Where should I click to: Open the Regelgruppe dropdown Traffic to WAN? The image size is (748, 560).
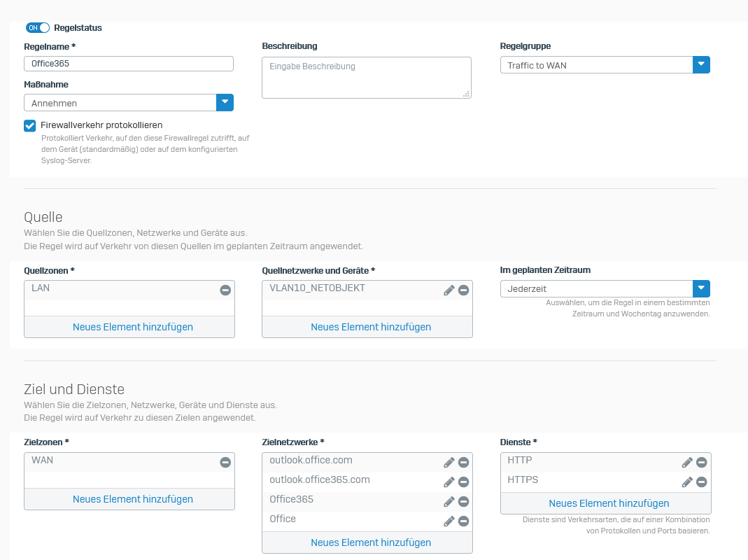pos(605,65)
